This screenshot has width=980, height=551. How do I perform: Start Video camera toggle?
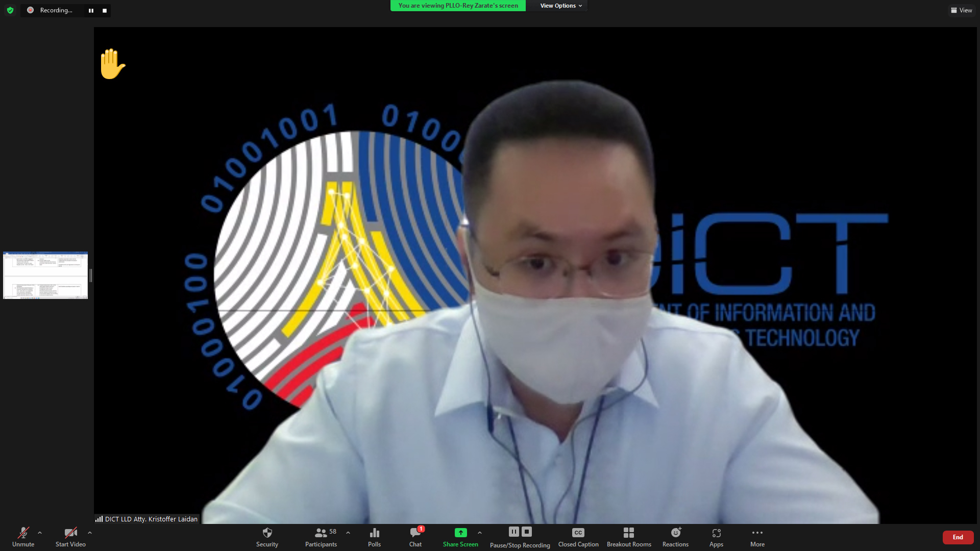pos(70,537)
